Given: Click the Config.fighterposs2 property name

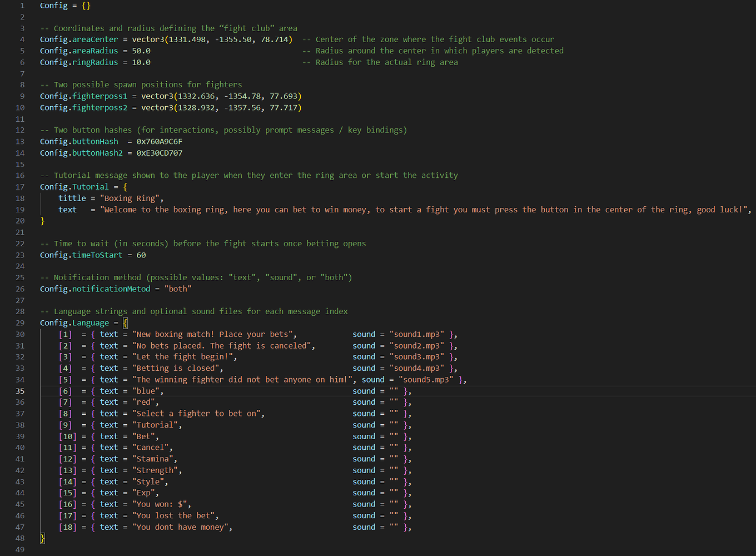Looking at the screenshot, I should [x=83, y=108].
